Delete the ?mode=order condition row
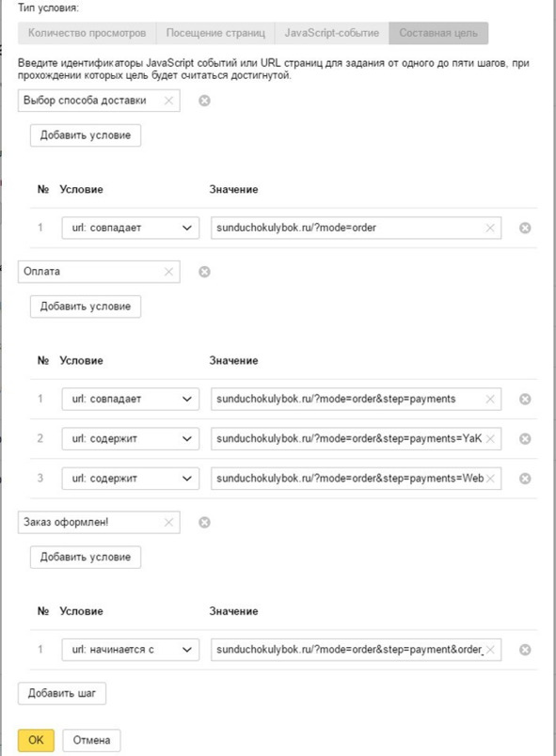The width and height of the screenshot is (556, 756). click(x=525, y=228)
